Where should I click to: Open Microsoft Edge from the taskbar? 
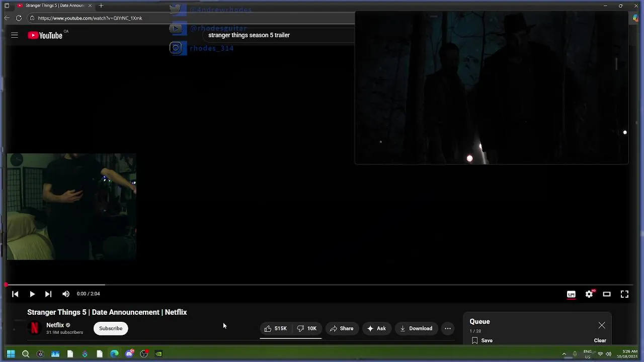[x=114, y=354]
